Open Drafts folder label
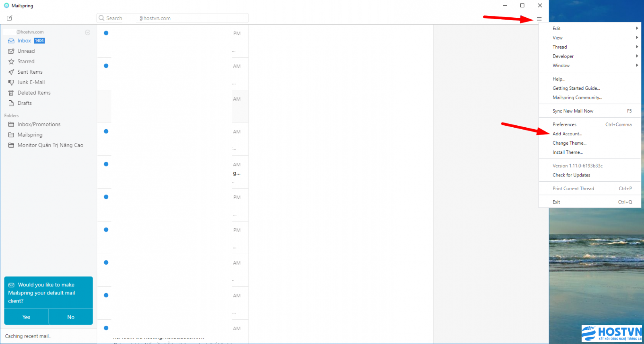Viewport: 644px width, 344px height. point(25,103)
